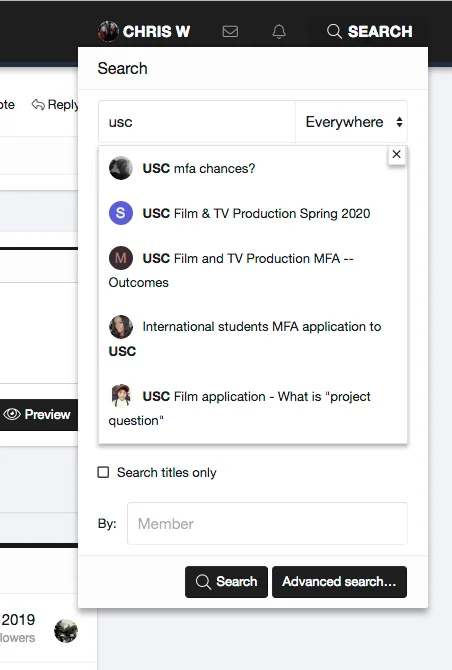
Task: Click the Advanced search button
Action: coord(339,582)
